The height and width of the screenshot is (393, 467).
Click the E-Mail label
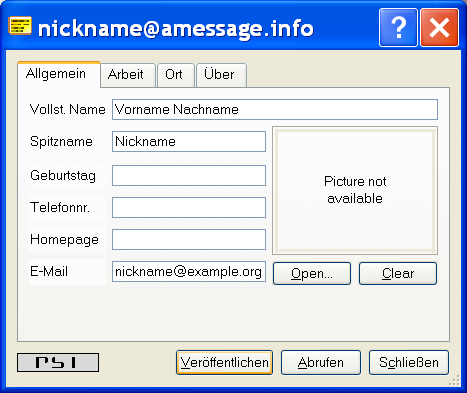pos(49,271)
